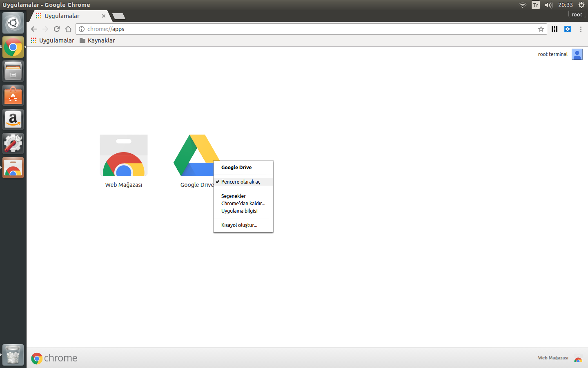Click the 'Web Mağazası' app label
588x368 pixels.
coord(124,185)
